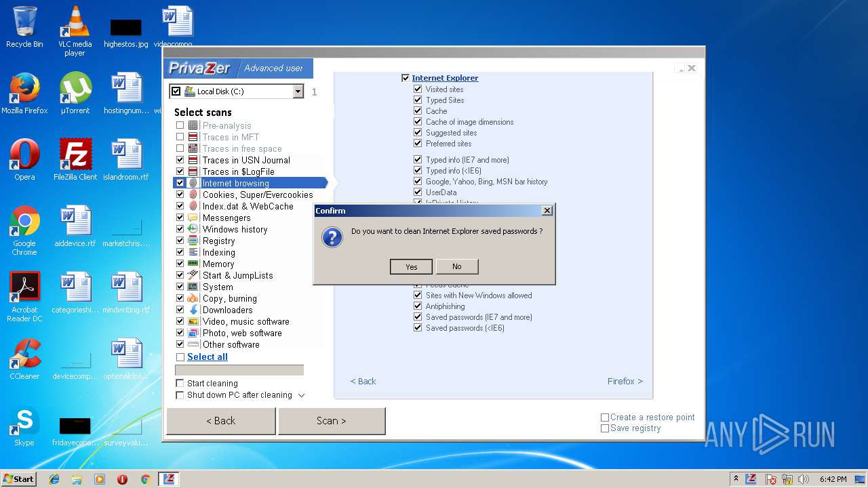The width and height of the screenshot is (868, 488).
Task: Toggle the Visited sites checkbox
Action: (x=418, y=89)
